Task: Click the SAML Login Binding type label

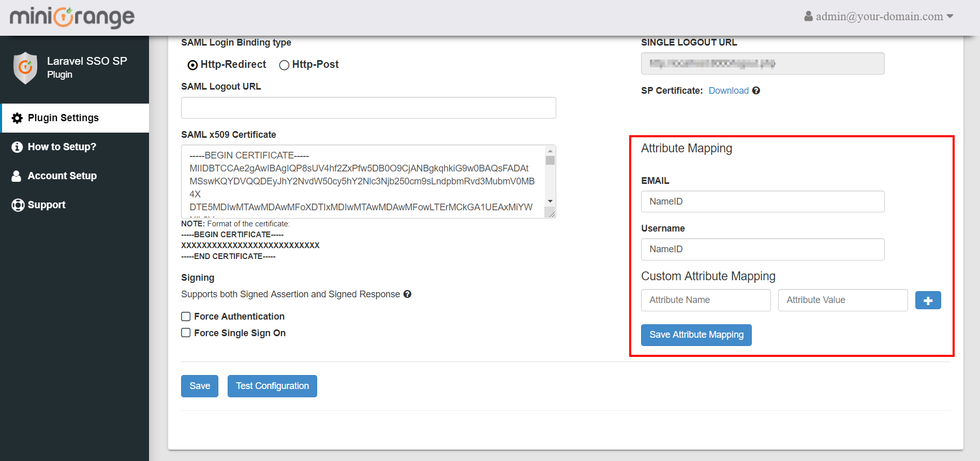Action: coord(236,42)
